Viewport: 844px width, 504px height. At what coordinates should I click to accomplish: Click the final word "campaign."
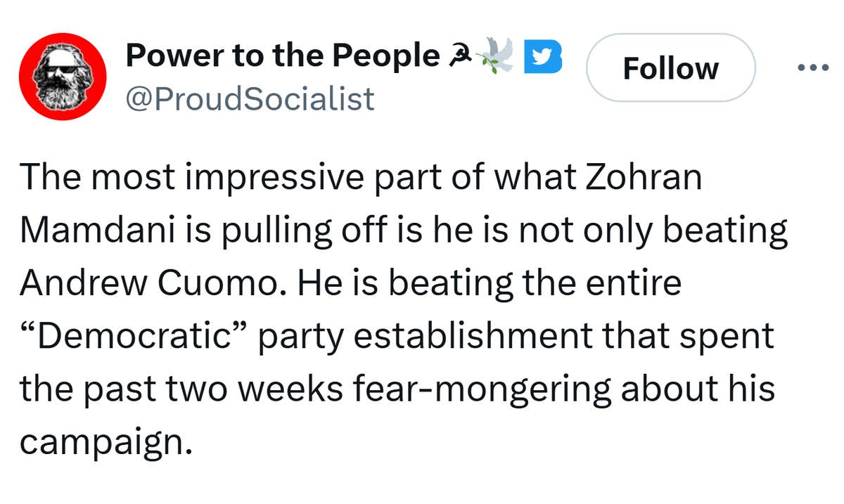tap(105, 442)
